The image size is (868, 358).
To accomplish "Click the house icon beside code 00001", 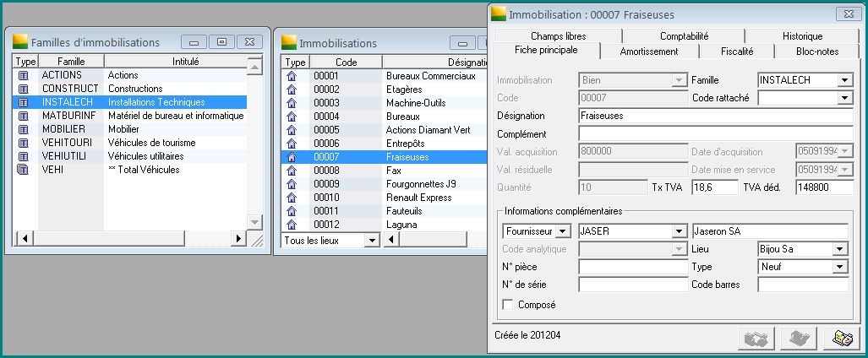I will [292, 76].
